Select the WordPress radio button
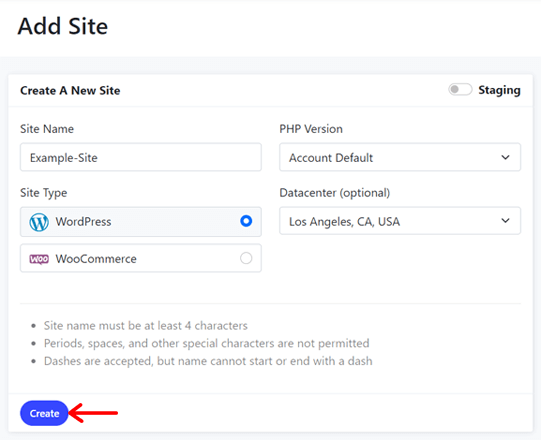This screenshot has width=541, height=440. coord(246,221)
